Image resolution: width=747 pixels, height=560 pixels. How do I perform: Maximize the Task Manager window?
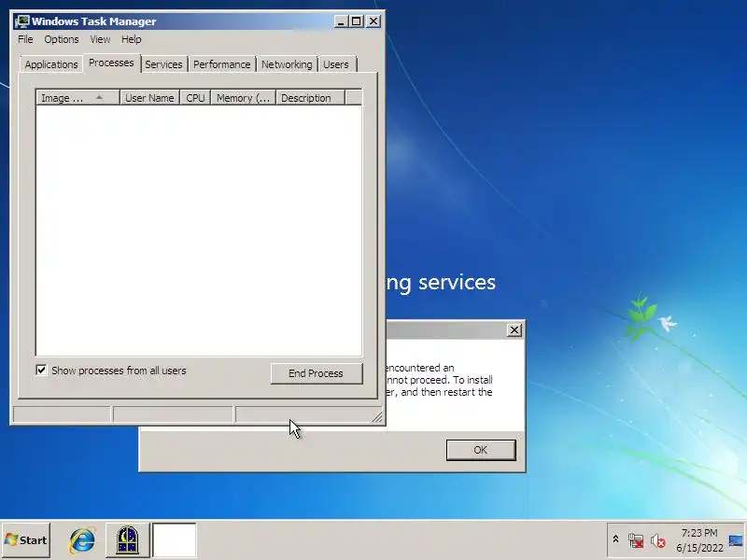click(x=357, y=21)
